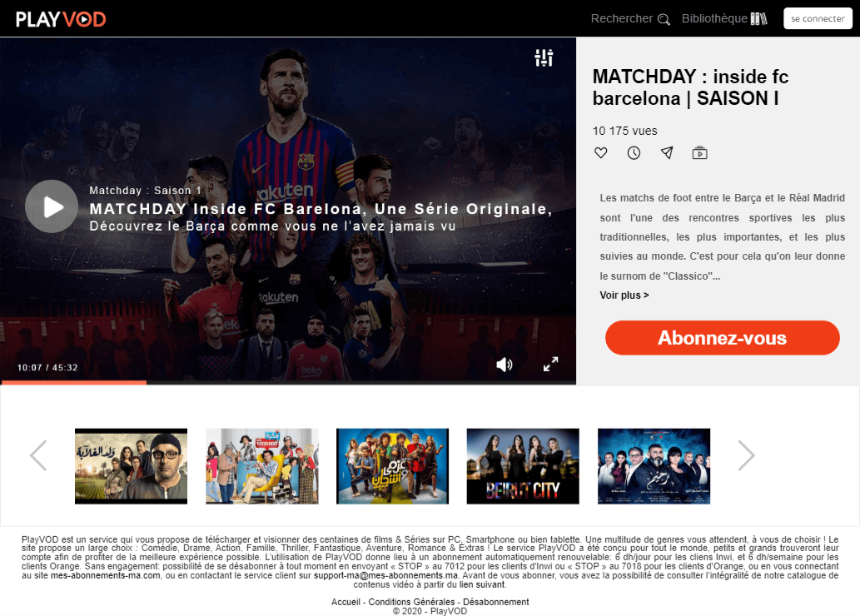Open search via the magnifier icon
The width and height of the screenshot is (860, 616).
(x=664, y=20)
